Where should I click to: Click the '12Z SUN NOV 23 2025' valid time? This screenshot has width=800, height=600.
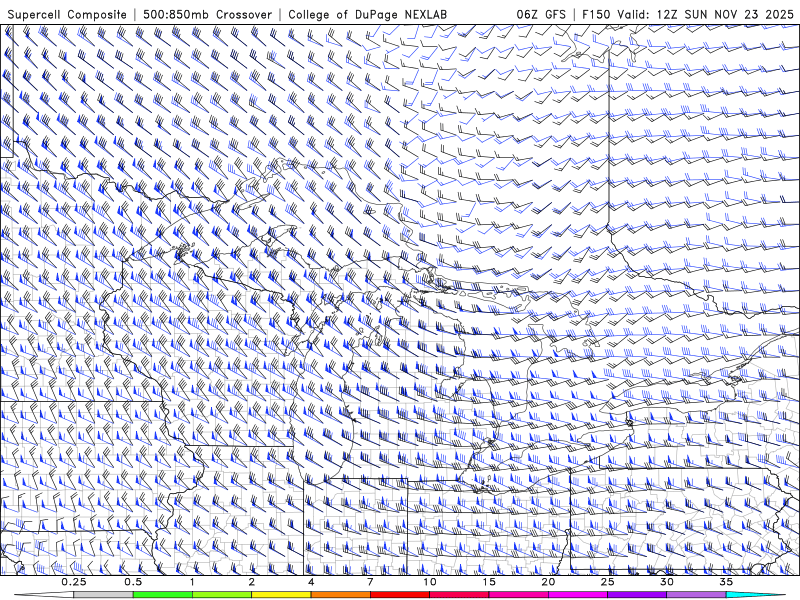725,14
